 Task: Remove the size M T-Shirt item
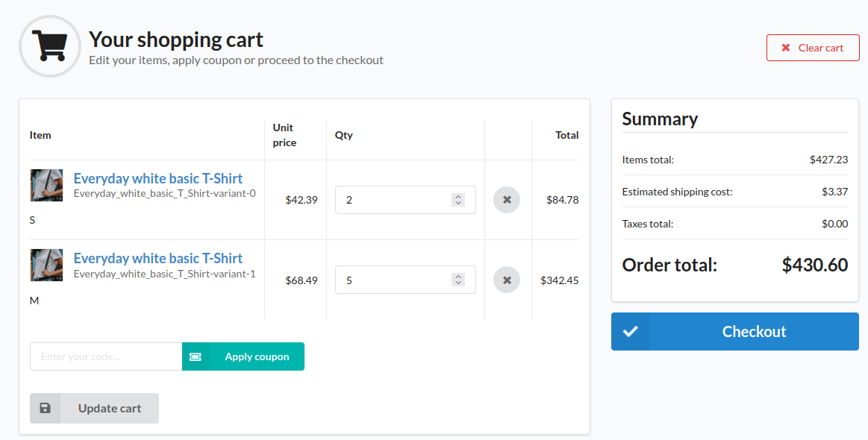click(507, 280)
